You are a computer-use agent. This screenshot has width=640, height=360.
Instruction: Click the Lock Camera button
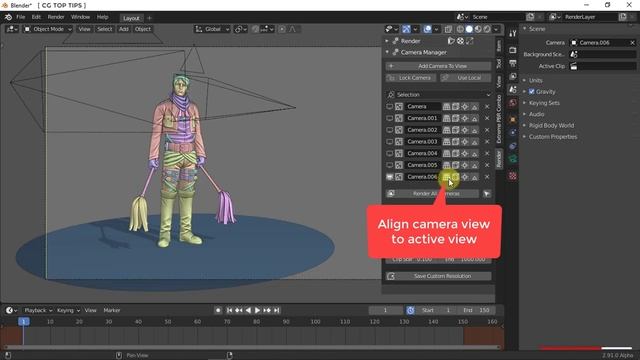[x=411, y=78]
